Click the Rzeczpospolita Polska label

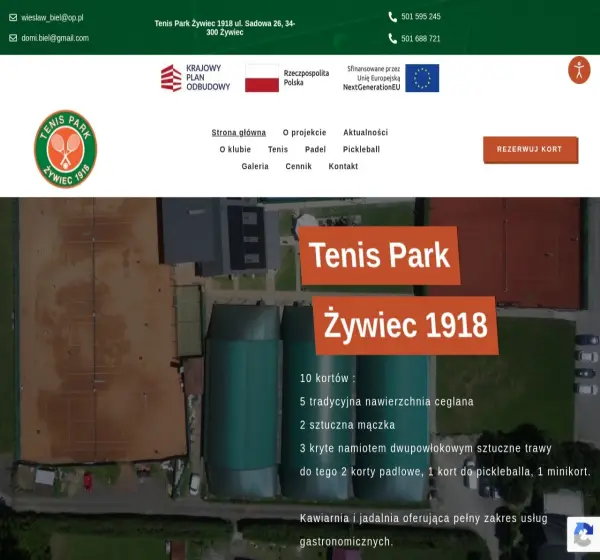306,78
